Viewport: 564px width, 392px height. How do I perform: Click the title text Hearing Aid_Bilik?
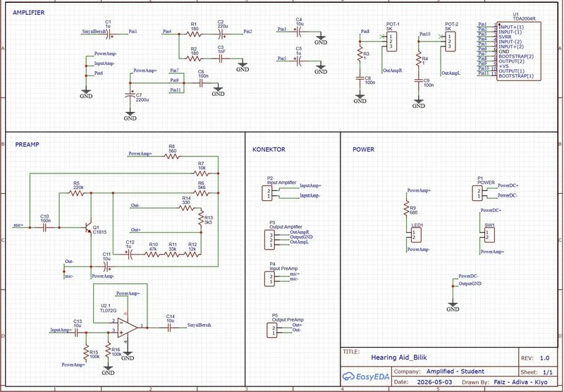pos(399,357)
